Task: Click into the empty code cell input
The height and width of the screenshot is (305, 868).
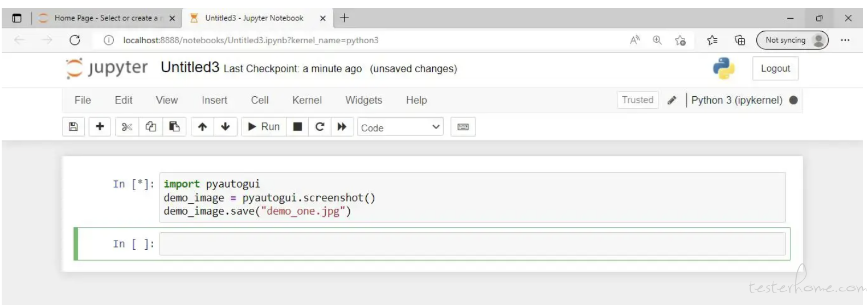Action: [472, 244]
